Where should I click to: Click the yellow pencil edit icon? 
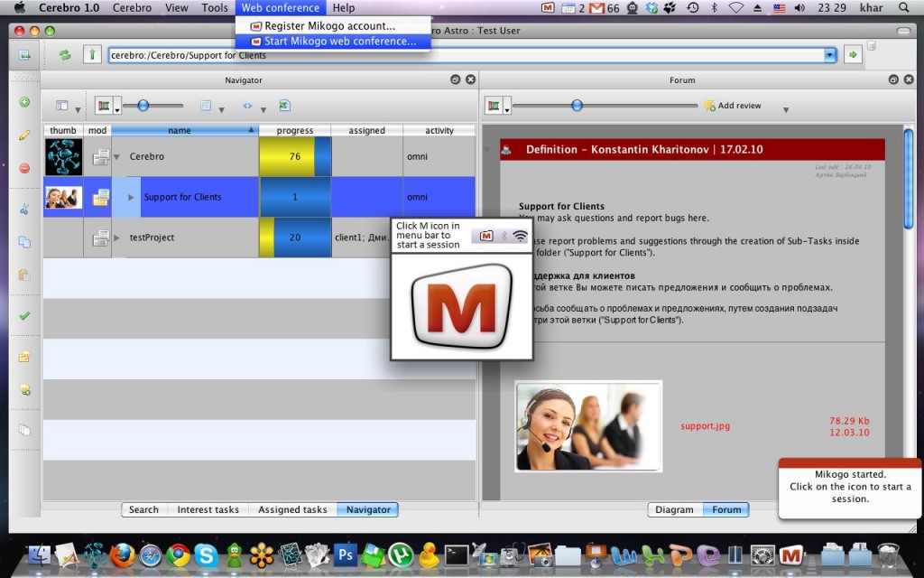(x=24, y=135)
